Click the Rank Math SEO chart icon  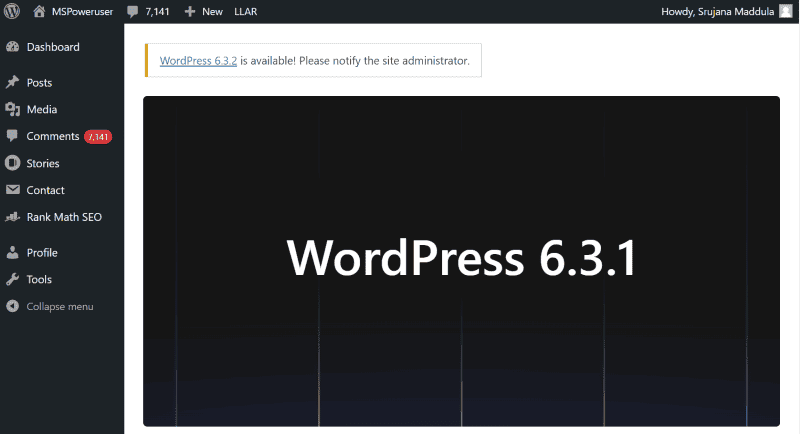tap(13, 217)
